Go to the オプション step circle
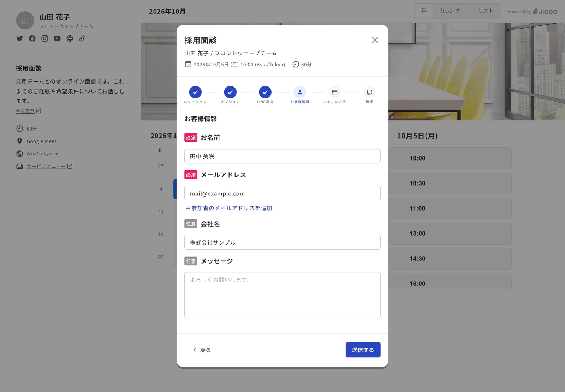 (x=230, y=92)
